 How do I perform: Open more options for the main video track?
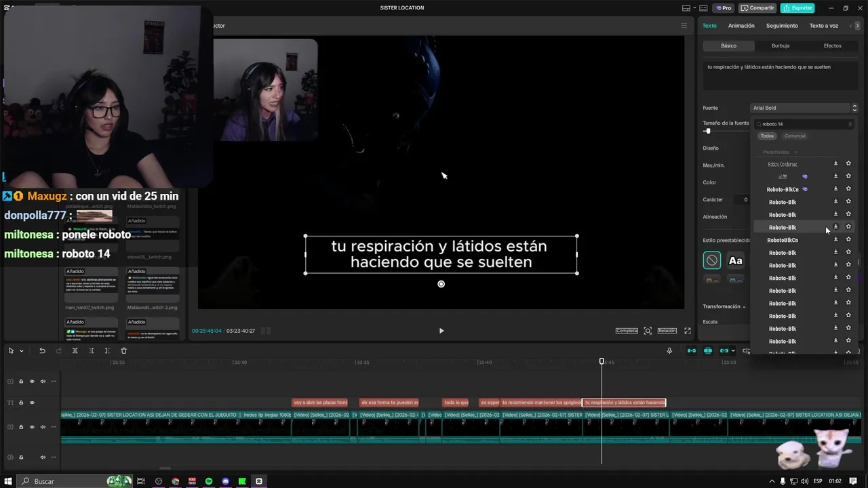click(x=54, y=427)
